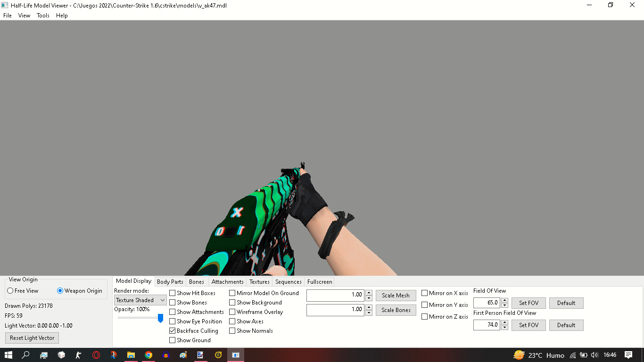Viewport: 644px width, 362px height.
Task: Enable the Show Bones checkbox
Action: pyautogui.click(x=173, y=302)
